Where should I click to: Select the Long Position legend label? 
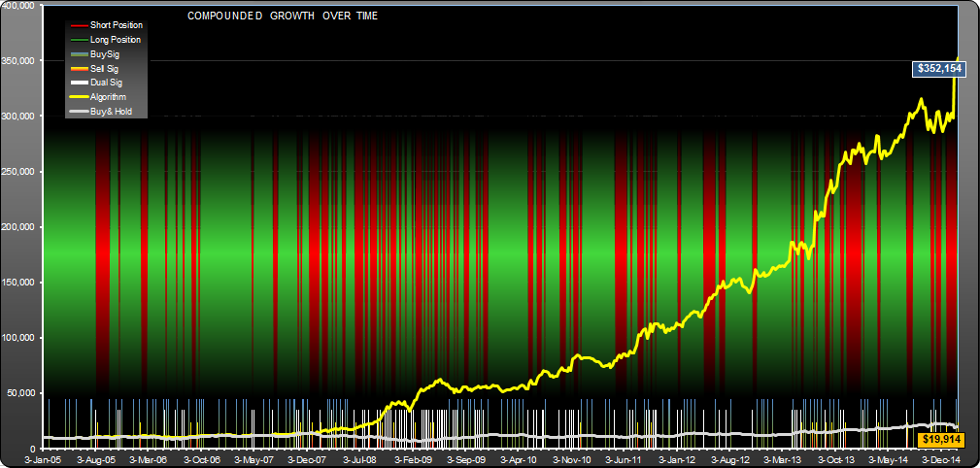point(116,40)
